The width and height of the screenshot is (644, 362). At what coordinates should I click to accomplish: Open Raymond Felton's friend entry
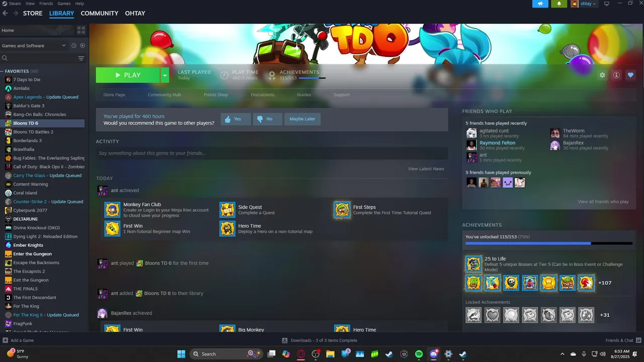[x=498, y=143]
